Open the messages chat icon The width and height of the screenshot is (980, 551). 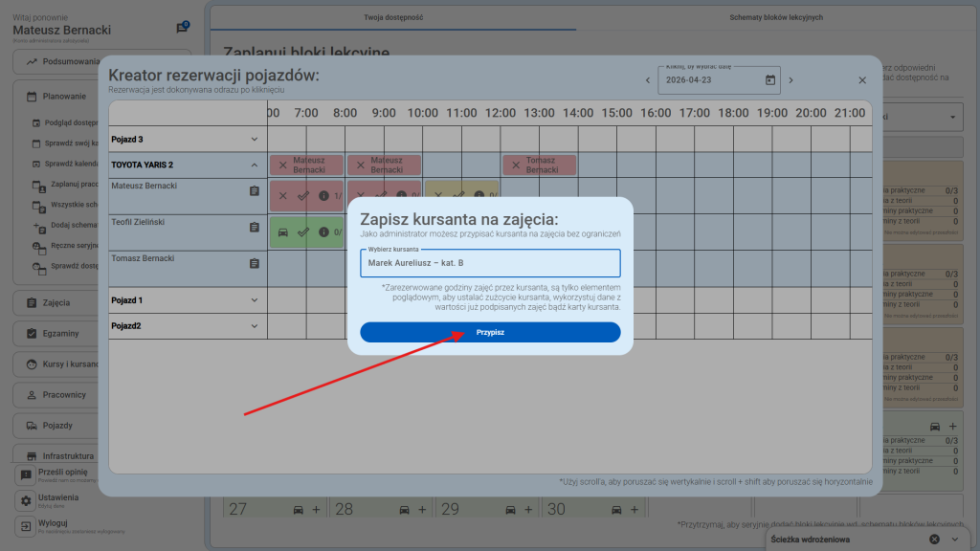(x=182, y=29)
